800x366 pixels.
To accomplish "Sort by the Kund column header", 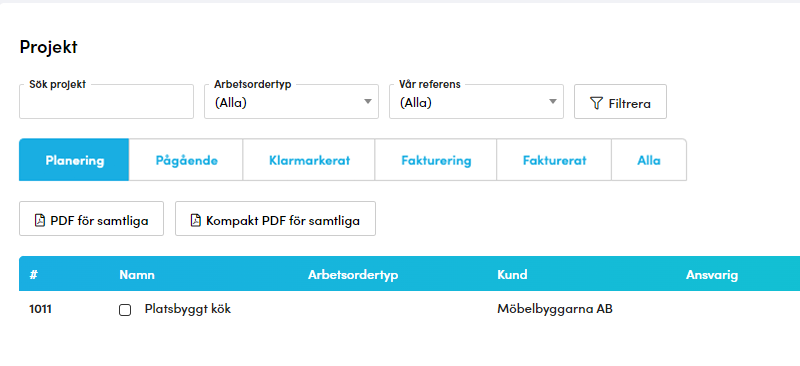I will 512,275.
